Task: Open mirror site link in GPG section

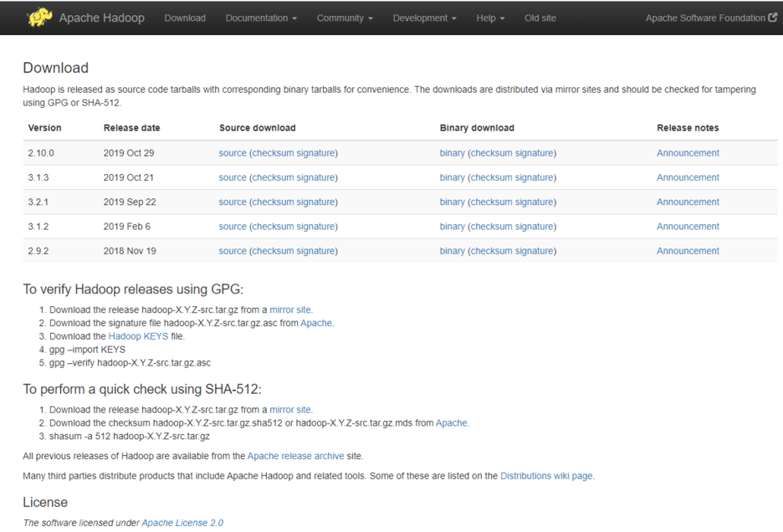Action: (290, 309)
